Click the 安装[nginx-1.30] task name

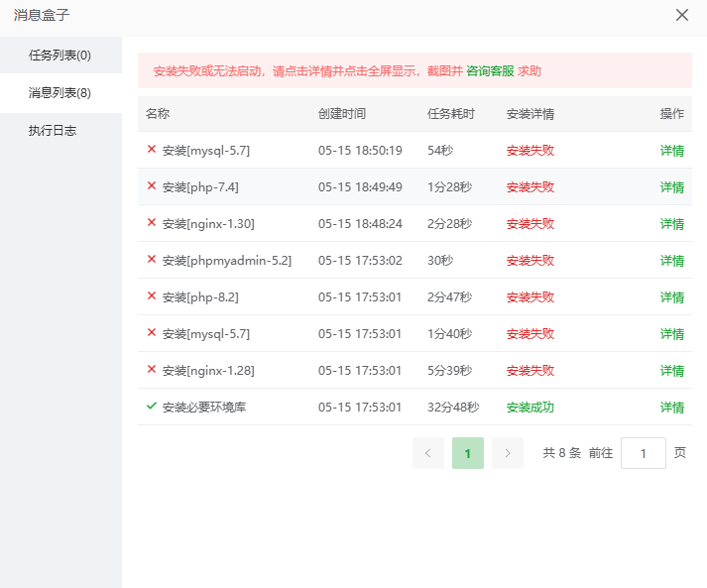click(208, 224)
